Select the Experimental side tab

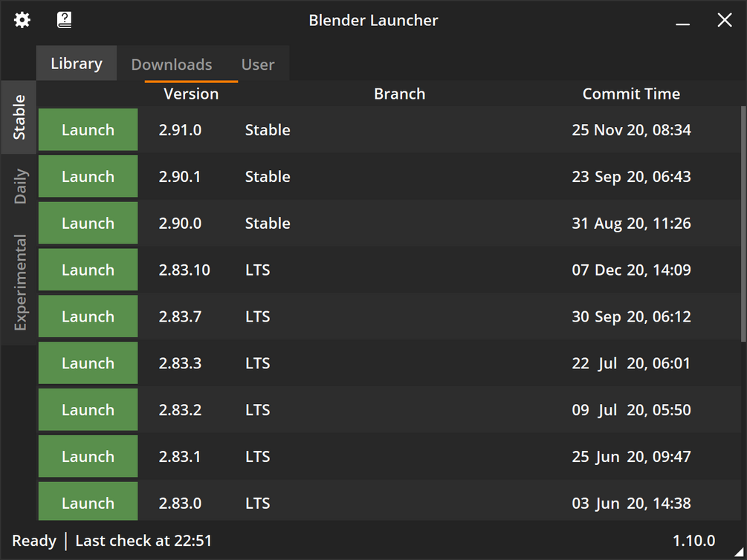tap(19, 282)
